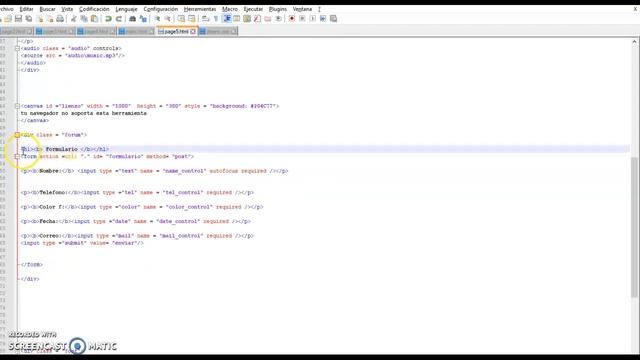The image size is (640, 360).
Task: Click the vertical scrollbar up arrow
Action: 634,42
